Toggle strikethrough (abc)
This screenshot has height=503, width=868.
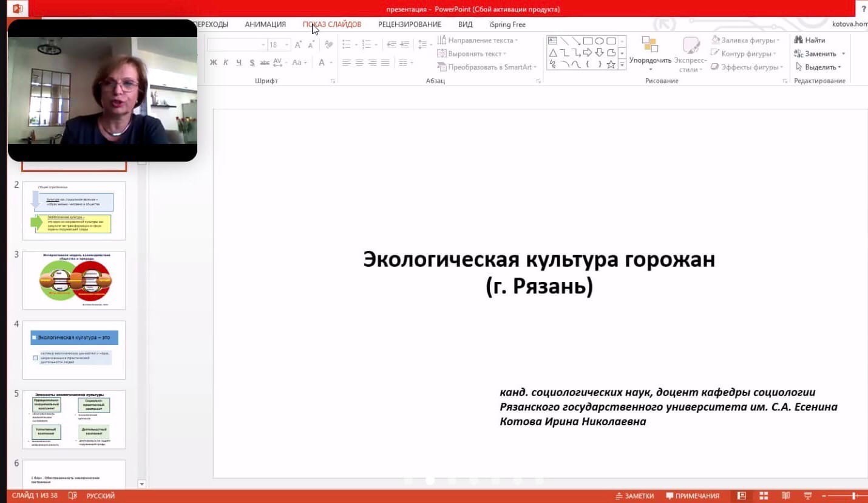click(265, 63)
